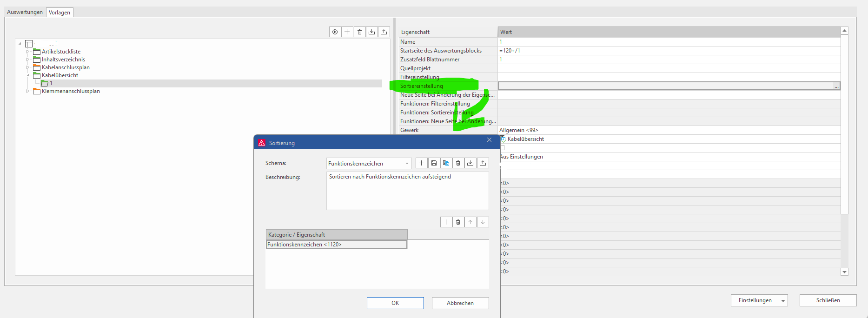
Task: Toggle the checkbox below the Kabelübersicht value
Action: [502, 148]
